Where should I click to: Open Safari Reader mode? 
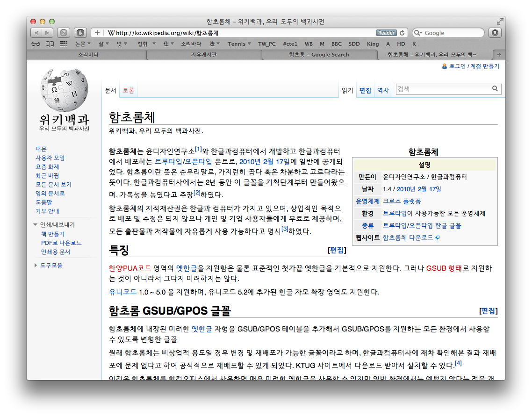tap(387, 33)
